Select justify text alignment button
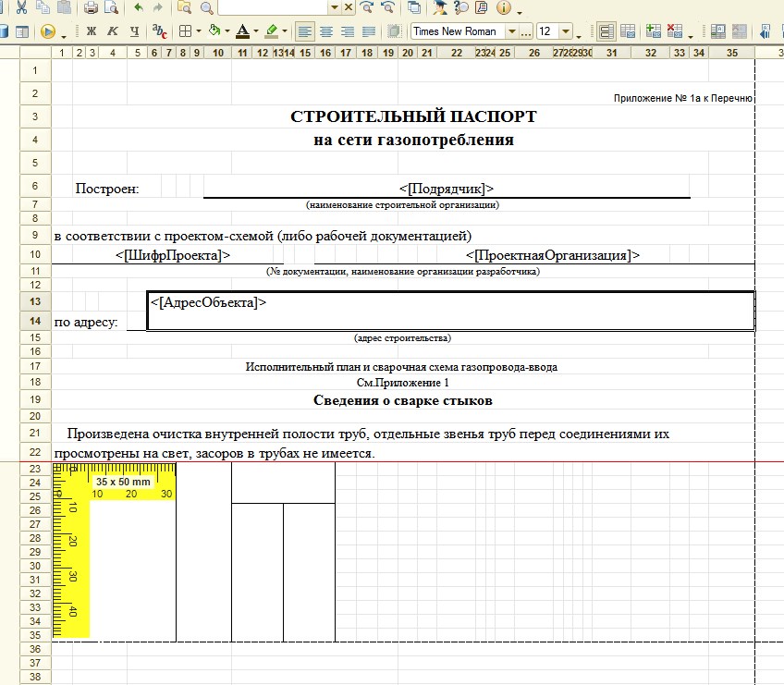Image resolution: width=784 pixels, height=685 pixels. coord(369,31)
